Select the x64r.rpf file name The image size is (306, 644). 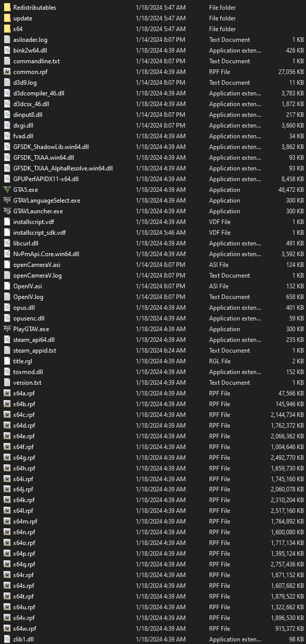pyautogui.click(x=23, y=575)
